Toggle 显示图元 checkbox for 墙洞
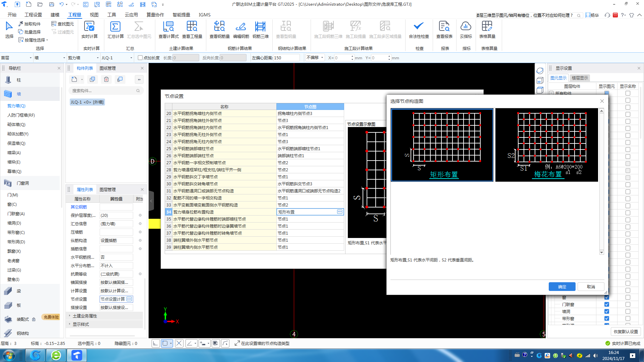 click(x=606, y=311)
